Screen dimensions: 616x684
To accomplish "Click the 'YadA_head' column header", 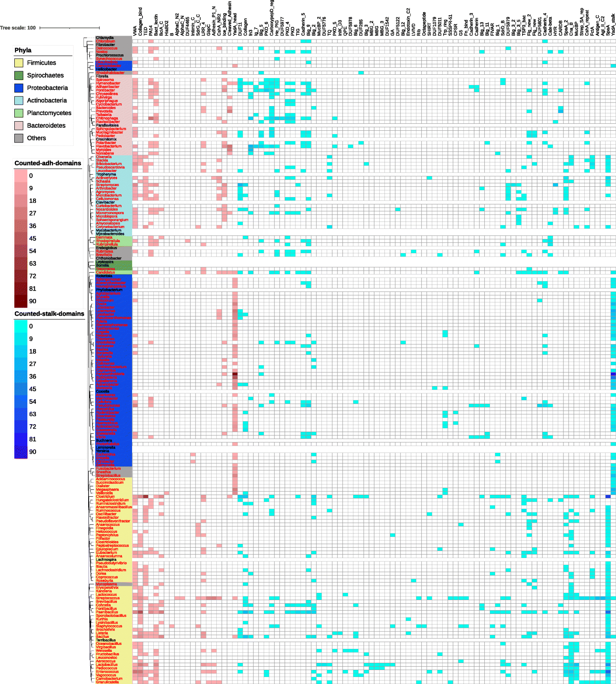I will point(235,24).
